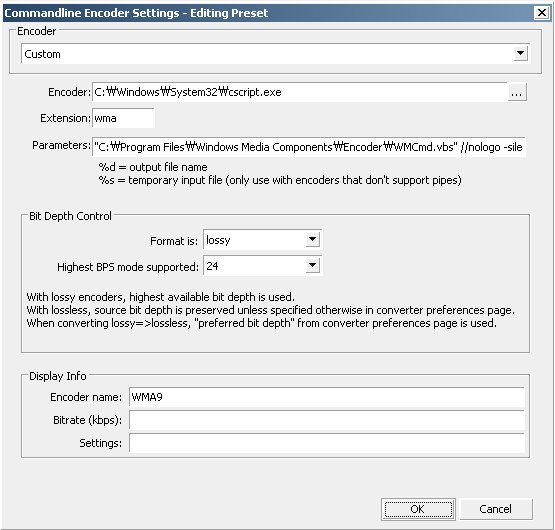Click the empty Settings field
Viewport: 555px width, 530px height.
327,443
